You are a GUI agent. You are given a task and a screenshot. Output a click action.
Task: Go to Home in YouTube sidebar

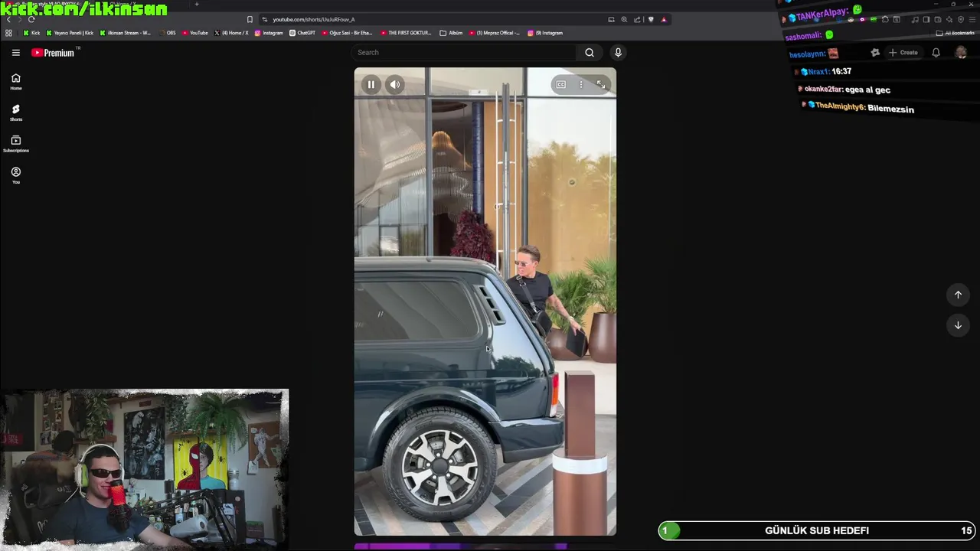point(15,82)
